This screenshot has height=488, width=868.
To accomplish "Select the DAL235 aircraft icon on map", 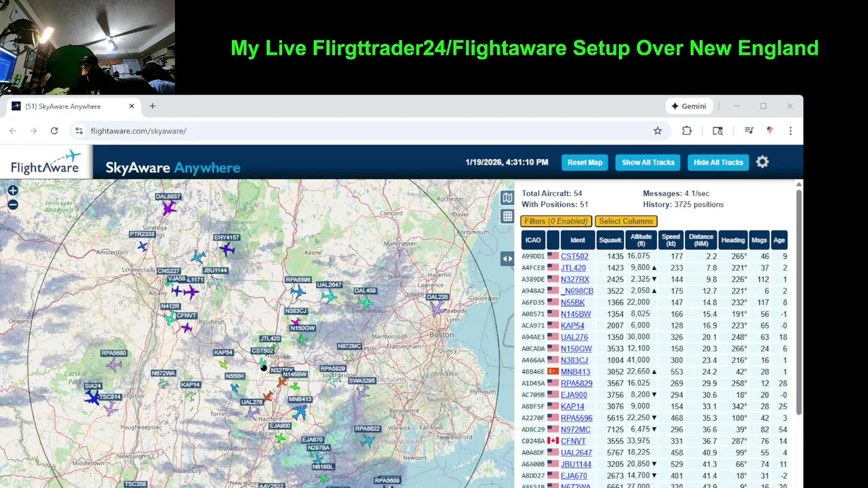I will [x=438, y=308].
